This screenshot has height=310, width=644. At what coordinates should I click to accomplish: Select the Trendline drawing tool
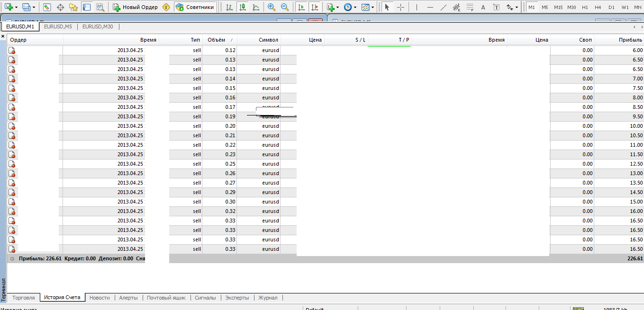(x=444, y=7)
